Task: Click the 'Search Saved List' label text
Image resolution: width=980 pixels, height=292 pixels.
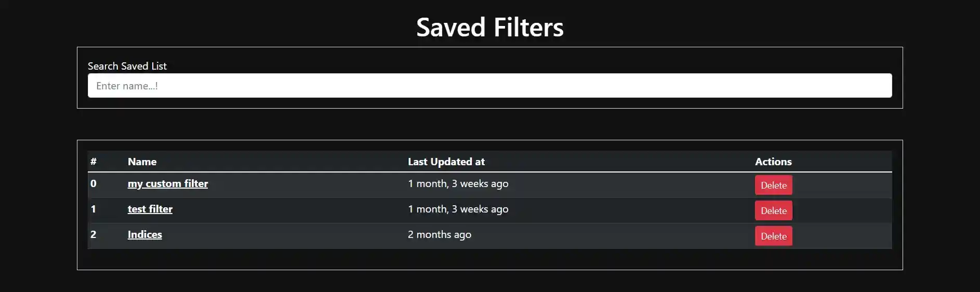Action: click(x=127, y=66)
